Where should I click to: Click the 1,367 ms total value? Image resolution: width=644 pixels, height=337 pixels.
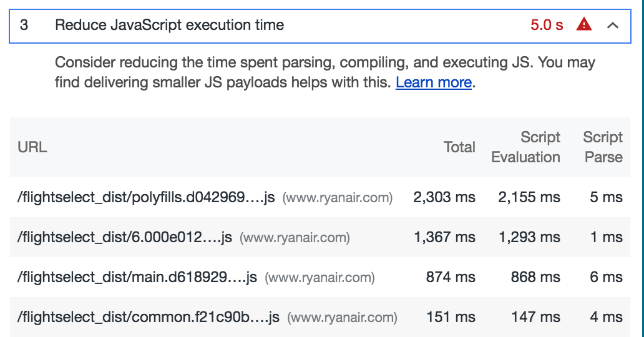[x=444, y=238]
